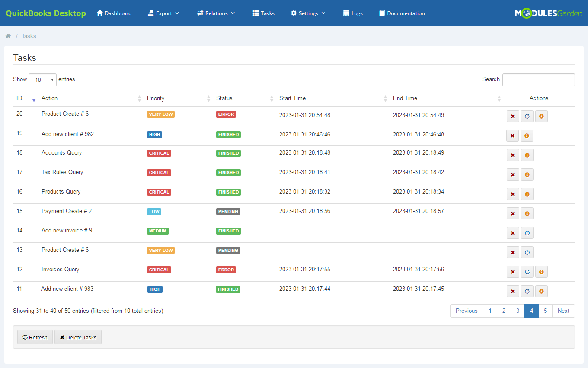Image resolution: width=588 pixels, height=368 pixels.
Task: Navigate to the Logs page
Action: click(352, 13)
